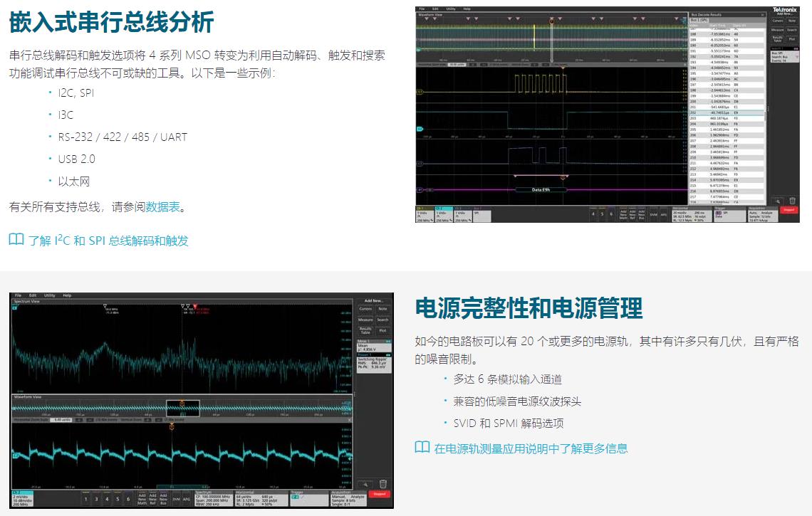The width and height of the screenshot is (812, 516).
Task: Open the Edit menu in the SPI decode screenshot
Action: 435,9
